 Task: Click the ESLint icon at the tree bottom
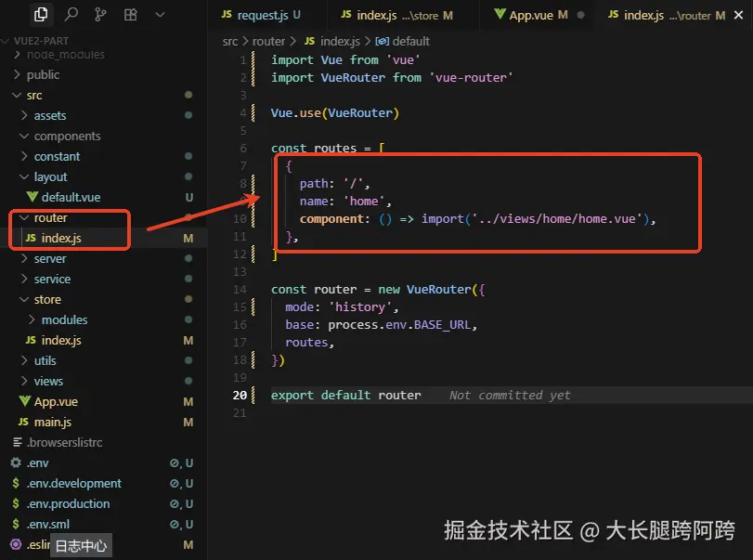[x=16, y=544]
